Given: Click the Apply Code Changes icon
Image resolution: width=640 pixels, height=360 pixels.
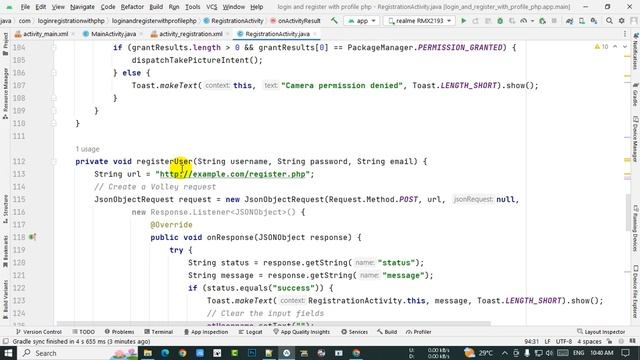Looking at the screenshot, I should 488,20.
